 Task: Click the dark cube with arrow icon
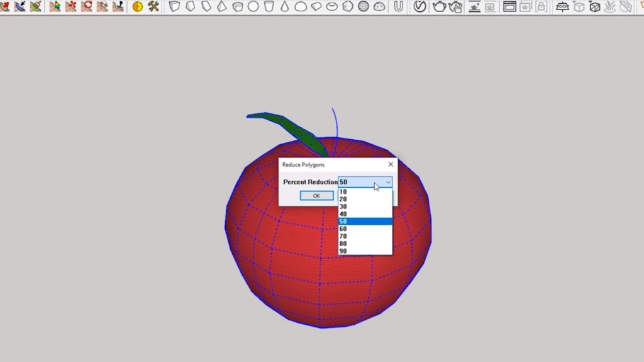pos(595,6)
